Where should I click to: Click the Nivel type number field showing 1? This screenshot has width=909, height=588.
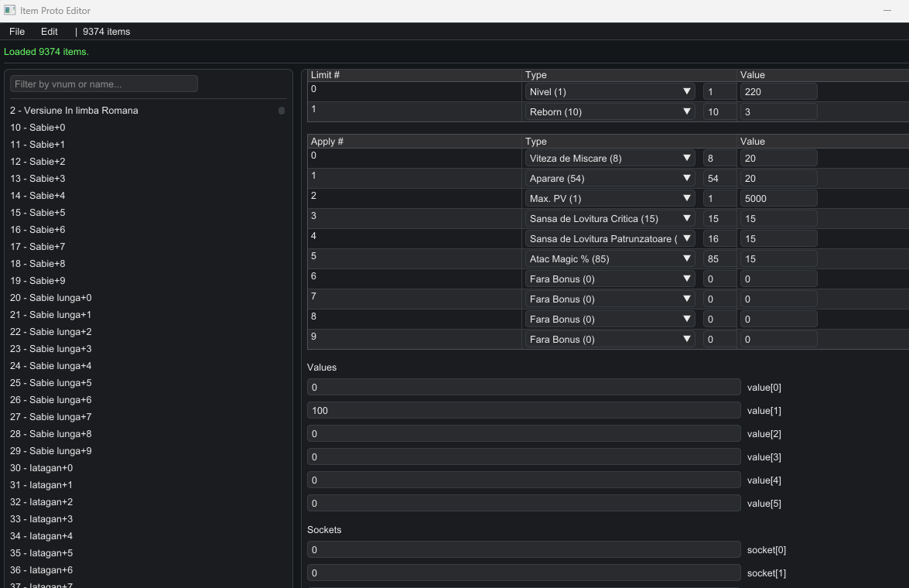(719, 91)
